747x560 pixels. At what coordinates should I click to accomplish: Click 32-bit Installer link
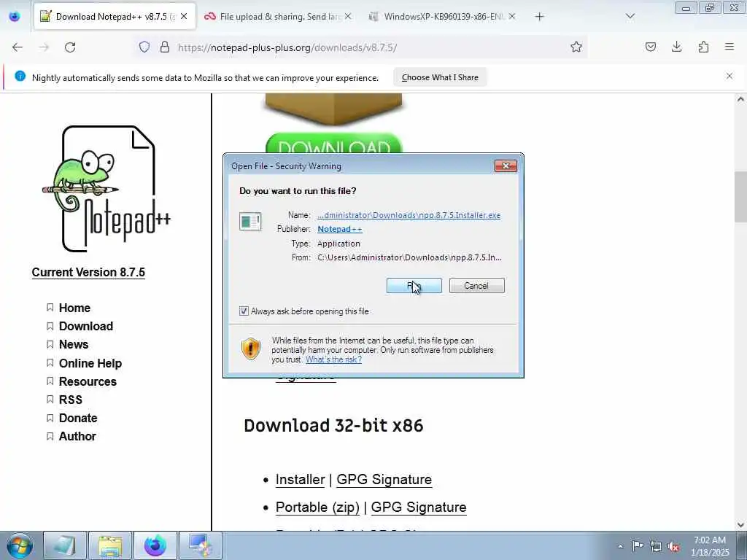click(x=300, y=480)
